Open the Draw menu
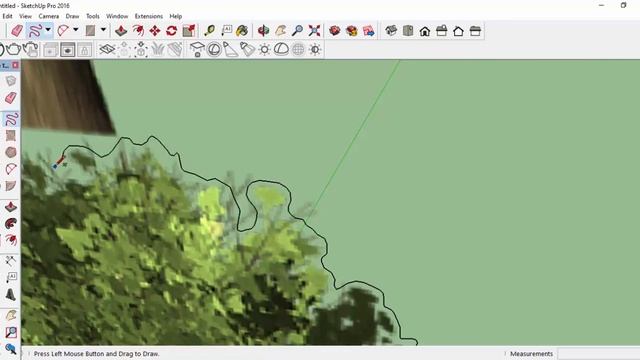 click(72, 16)
